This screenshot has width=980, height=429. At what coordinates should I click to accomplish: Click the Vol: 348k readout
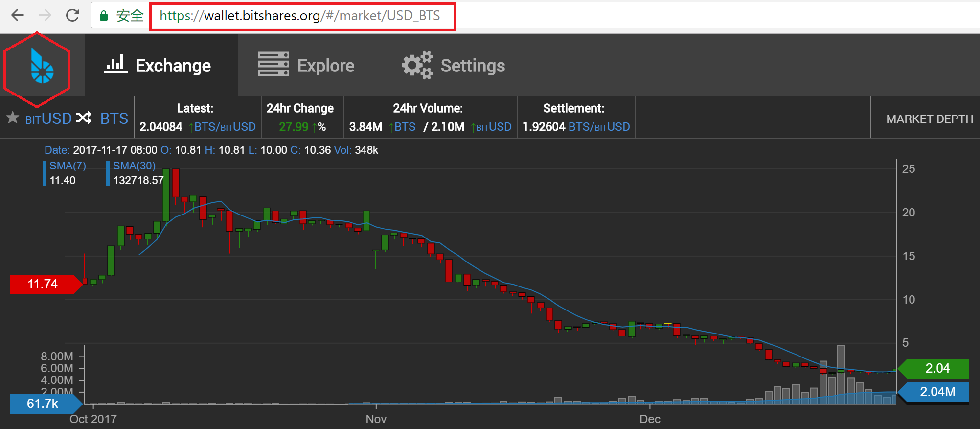(356, 150)
